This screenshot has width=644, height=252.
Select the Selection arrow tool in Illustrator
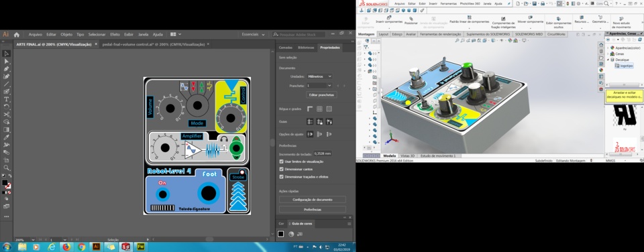click(6, 54)
